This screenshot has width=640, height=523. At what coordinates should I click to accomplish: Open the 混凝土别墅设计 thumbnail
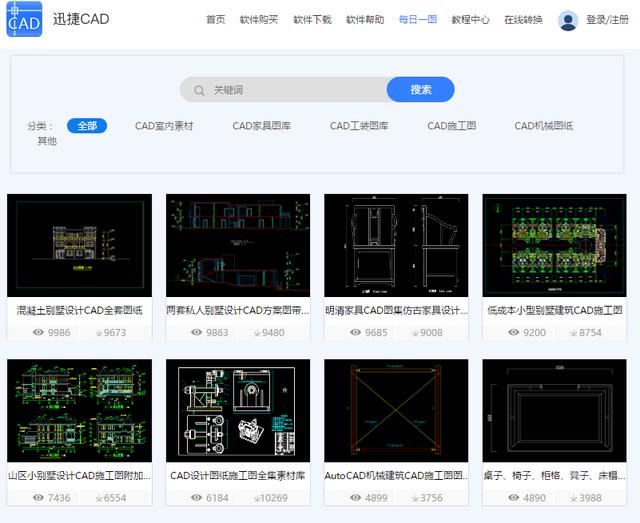80,245
